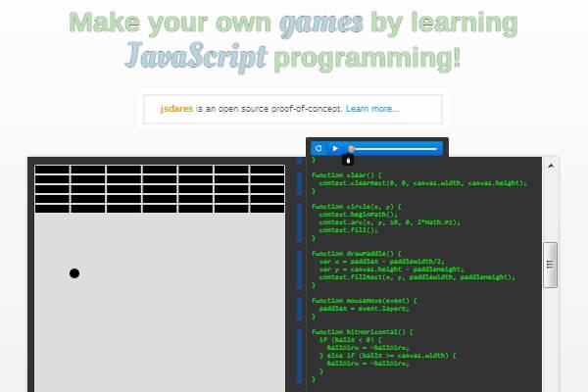
Task: Click the code line "context.fill();"
Action: pyautogui.click(x=348, y=230)
